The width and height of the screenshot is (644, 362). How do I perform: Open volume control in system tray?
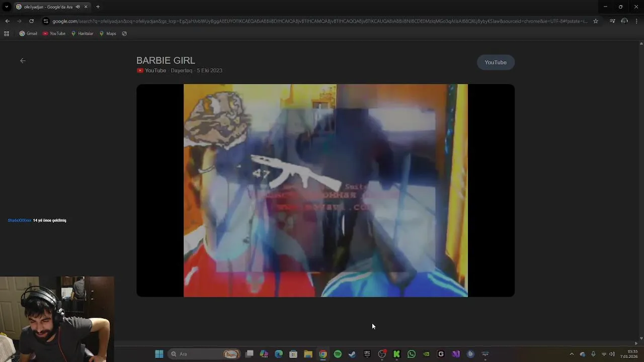coord(612,354)
